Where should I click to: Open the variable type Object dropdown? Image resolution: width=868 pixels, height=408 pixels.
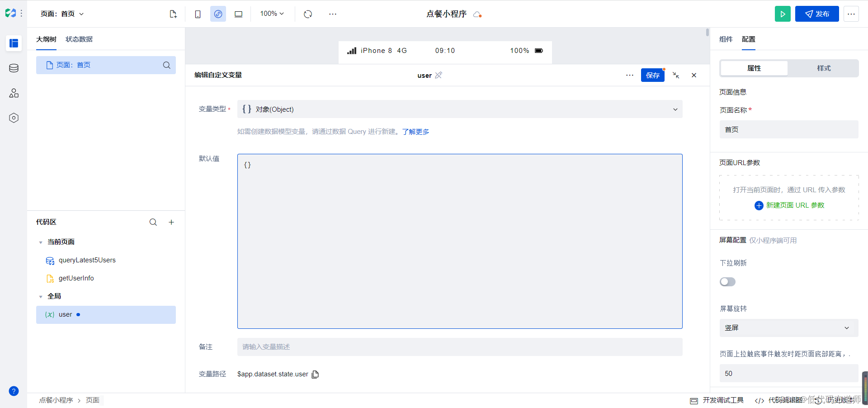pyautogui.click(x=460, y=109)
